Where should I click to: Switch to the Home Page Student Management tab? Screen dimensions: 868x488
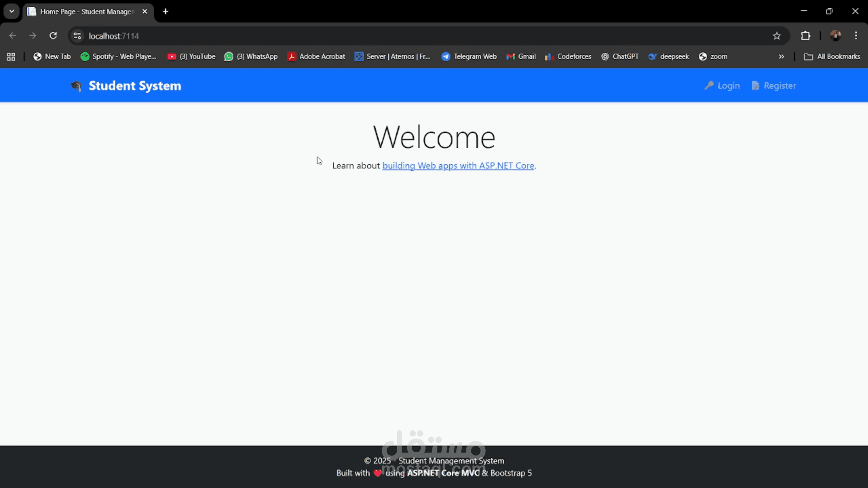(x=84, y=11)
